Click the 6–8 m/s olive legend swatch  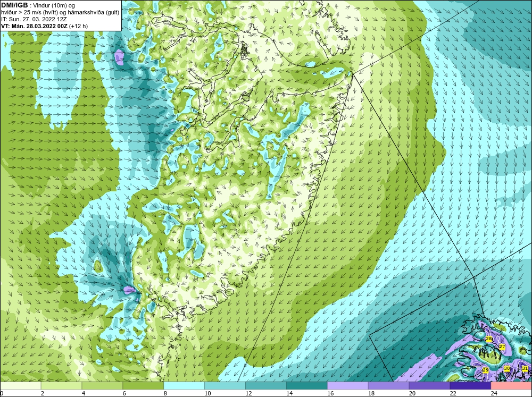(x=143, y=385)
